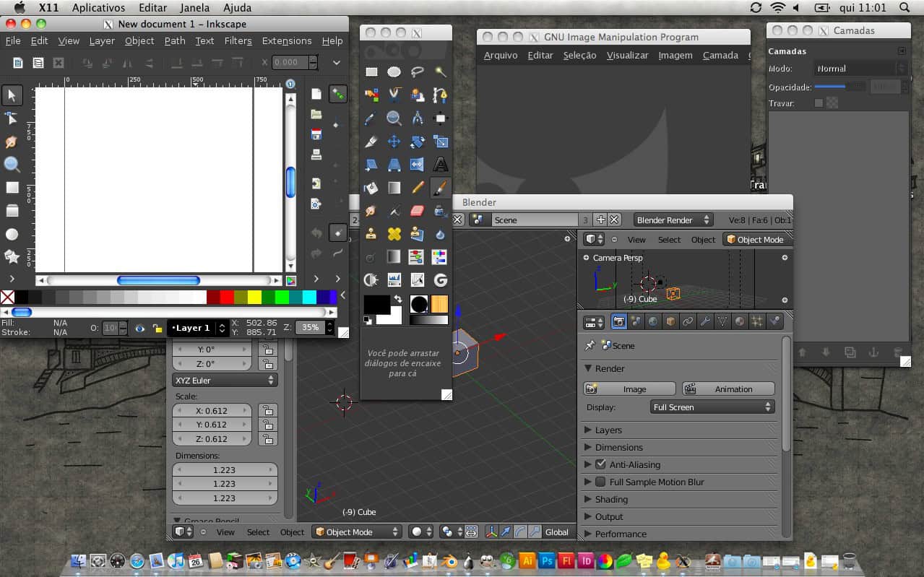Select the GIMP Bucket Fill tool
Screen dimensions: 924x577
[x=371, y=188]
